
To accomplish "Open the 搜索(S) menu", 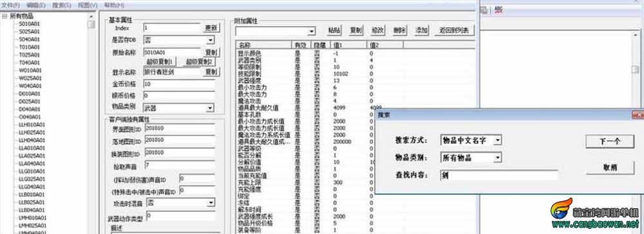I will click(62, 5).
